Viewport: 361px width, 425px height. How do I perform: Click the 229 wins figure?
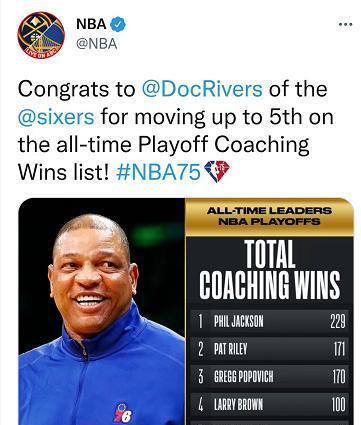(338, 322)
